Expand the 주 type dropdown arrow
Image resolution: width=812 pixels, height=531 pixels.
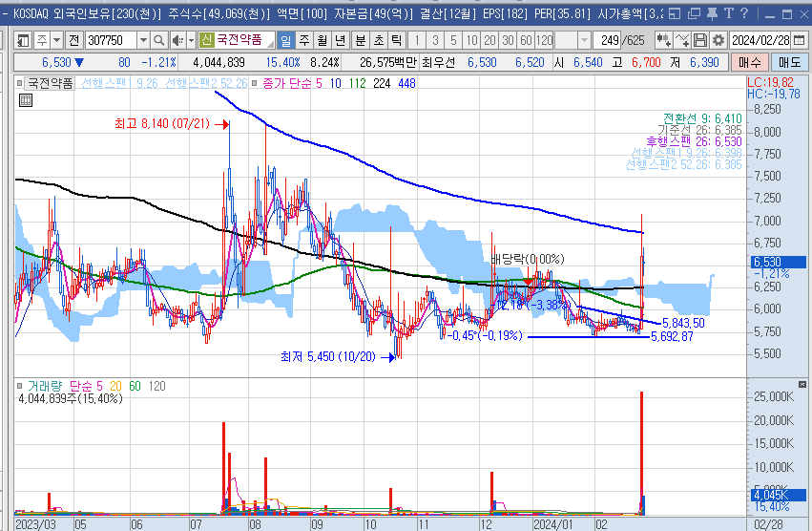pos(56,40)
